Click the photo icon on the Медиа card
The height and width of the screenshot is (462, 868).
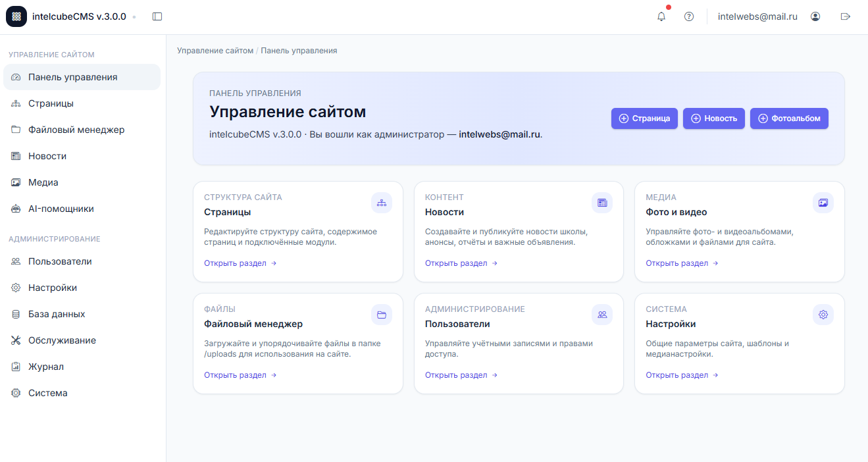[x=823, y=202]
